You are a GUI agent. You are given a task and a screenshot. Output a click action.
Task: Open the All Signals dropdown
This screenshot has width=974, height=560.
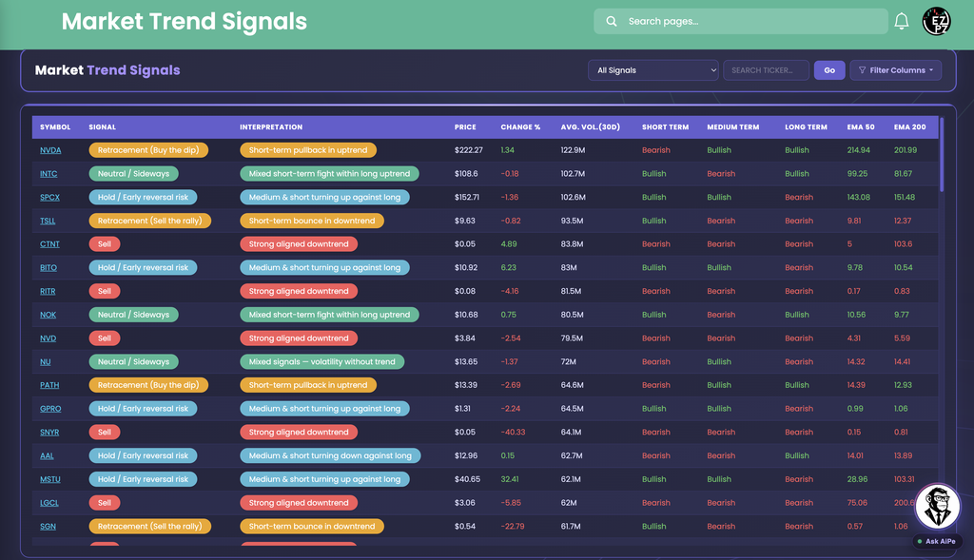coord(653,70)
